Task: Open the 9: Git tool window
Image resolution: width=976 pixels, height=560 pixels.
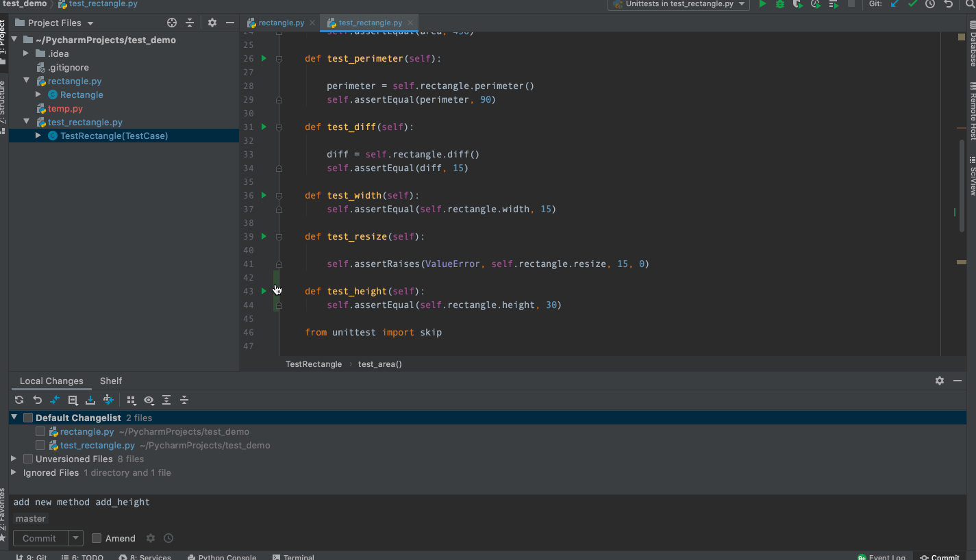Action: [32, 557]
